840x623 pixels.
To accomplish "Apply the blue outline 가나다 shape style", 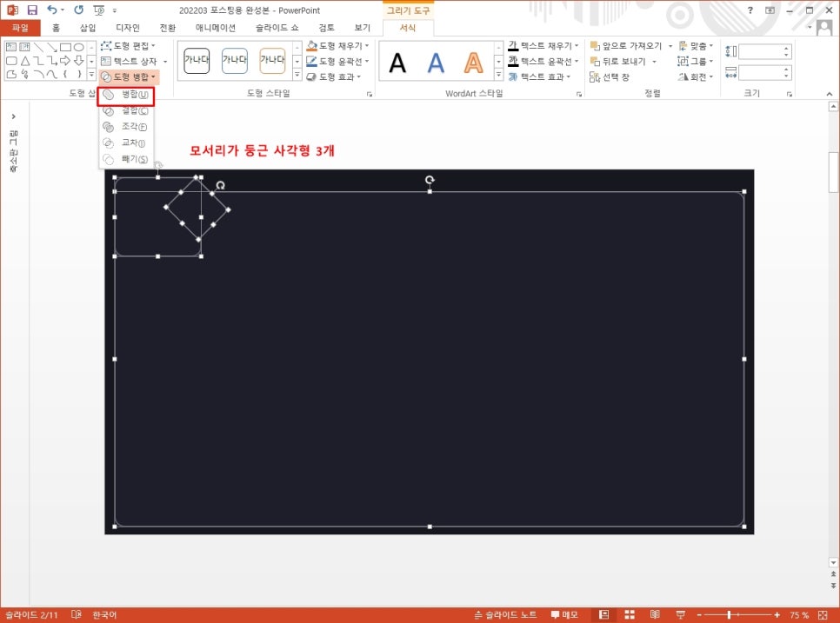I will click(235, 60).
